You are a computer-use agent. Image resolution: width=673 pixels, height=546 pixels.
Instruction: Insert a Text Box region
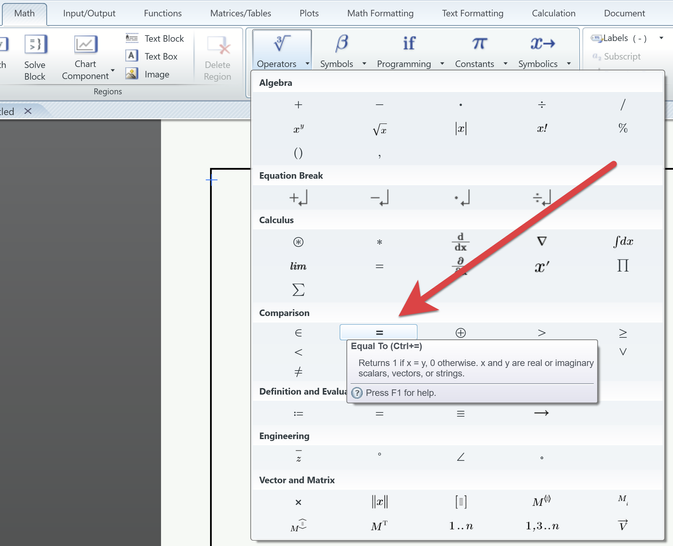coord(152,56)
